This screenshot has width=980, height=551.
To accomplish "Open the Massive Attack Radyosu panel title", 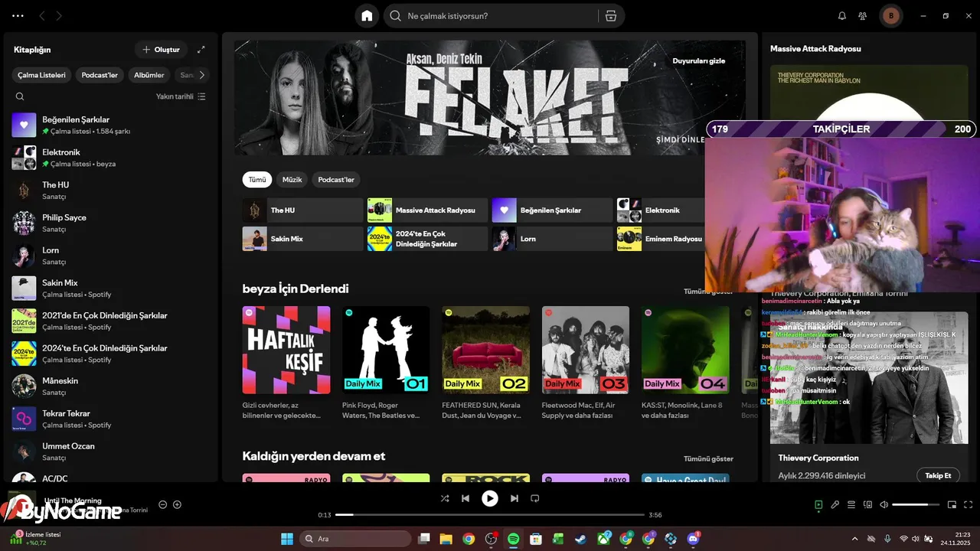I will coord(815,48).
